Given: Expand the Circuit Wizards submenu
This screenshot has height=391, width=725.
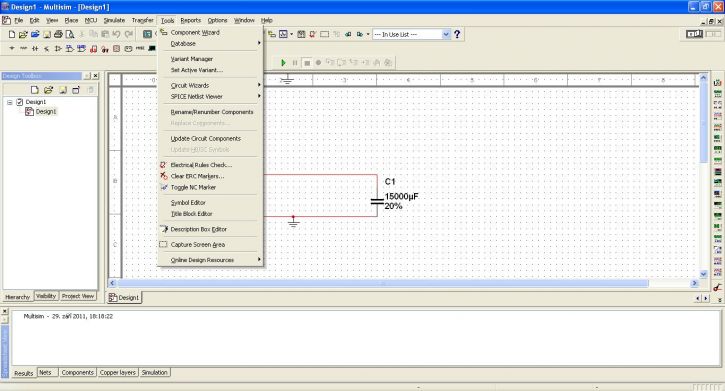Looking at the screenshot, I should click(210, 86).
